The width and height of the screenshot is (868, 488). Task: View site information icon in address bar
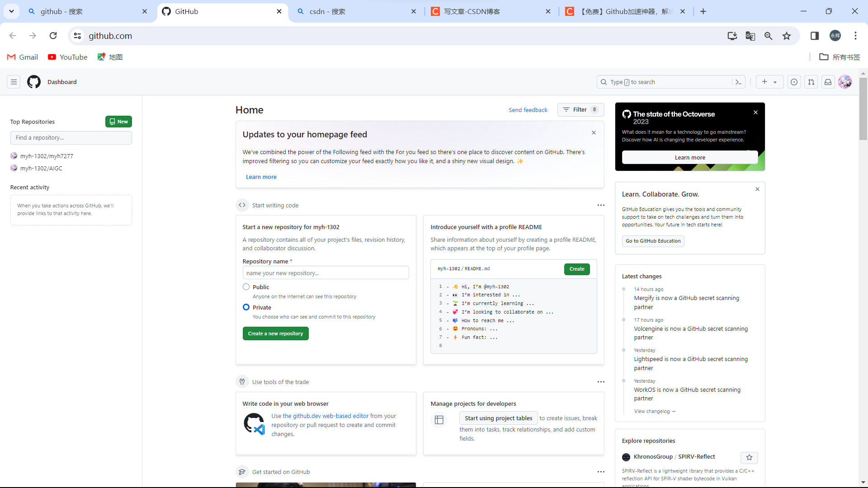[77, 36]
